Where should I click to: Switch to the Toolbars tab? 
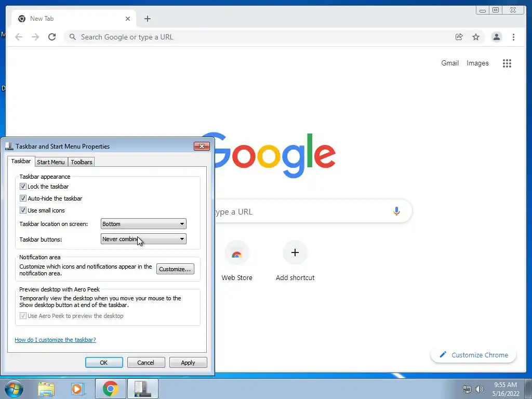point(82,162)
